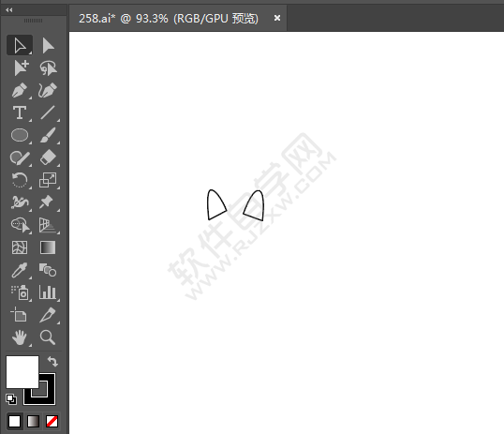Select the Eraser tool
Viewport: 504px width, 434px height.
click(x=48, y=157)
